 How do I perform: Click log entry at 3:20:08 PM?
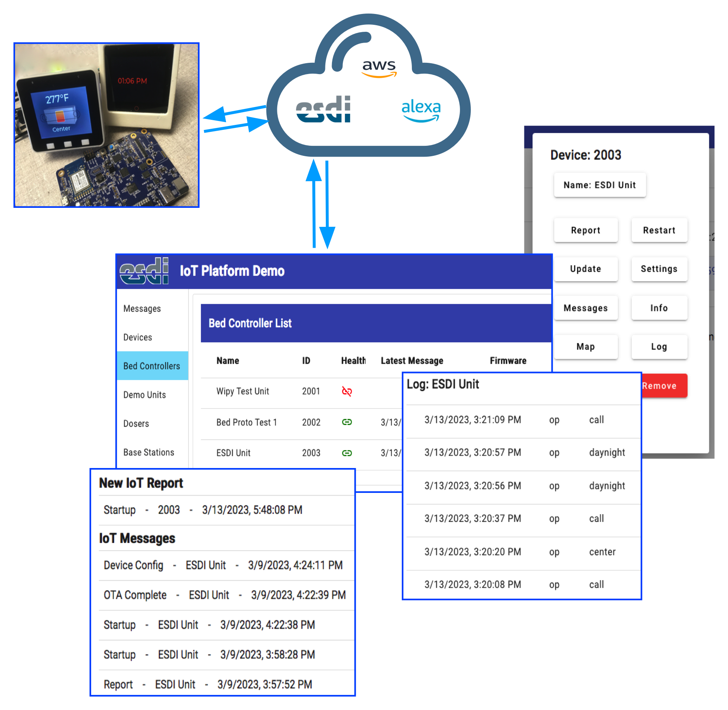(523, 584)
